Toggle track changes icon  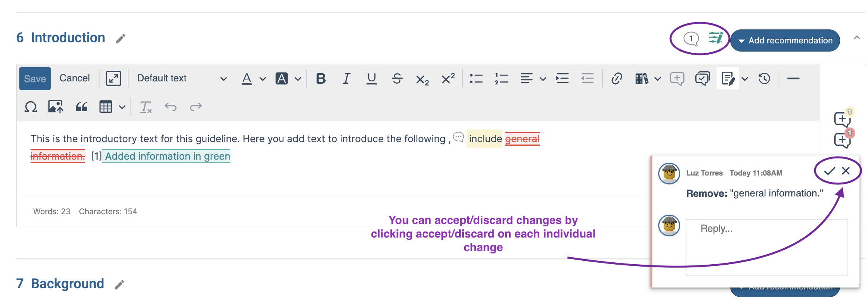(x=728, y=79)
